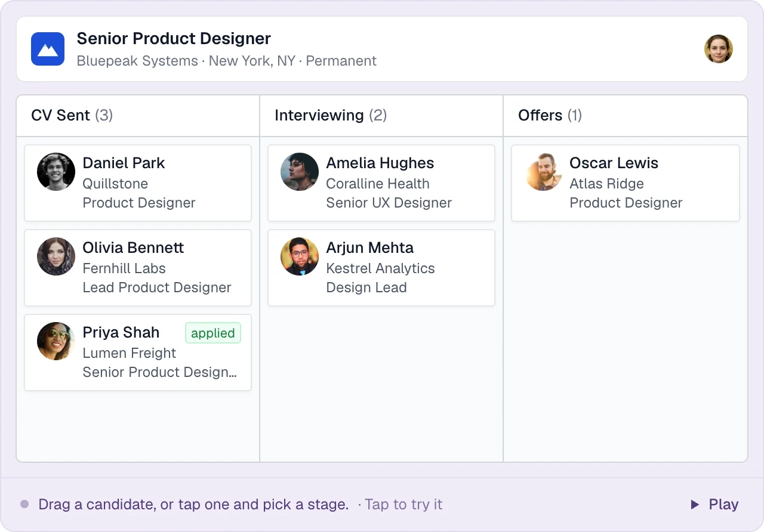The image size is (764, 532).
Task: Tap the Olivia Bennett name
Action: (133, 248)
